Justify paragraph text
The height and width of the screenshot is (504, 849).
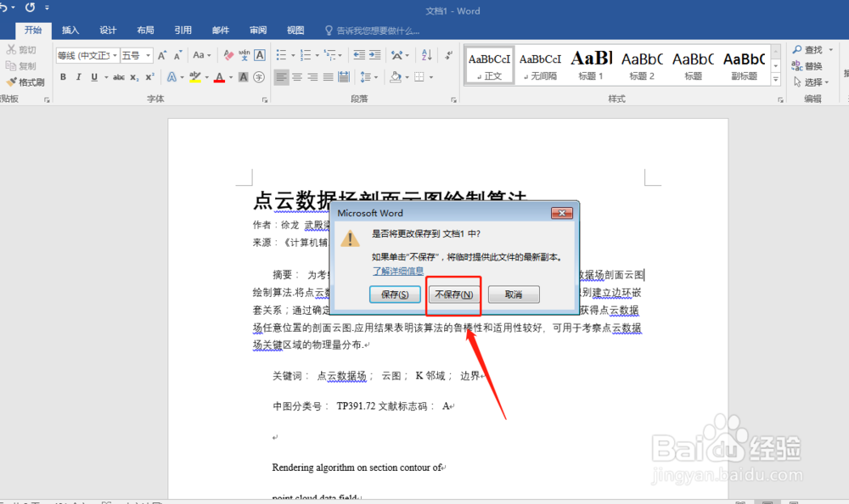pyautogui.click(x=328, y=77)
